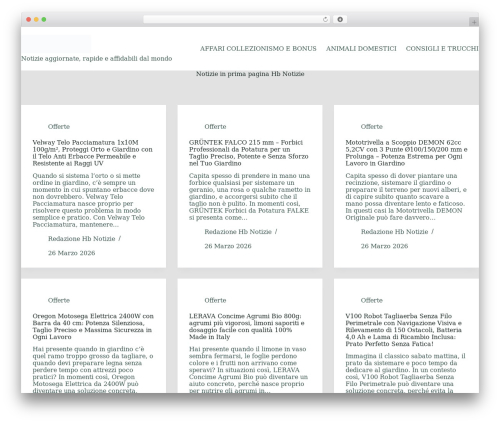Image resolution: width=500 pixels, height=423 pixels.
Task: Open Affari Collezionismo e Bonus menu
Action: 258,49
